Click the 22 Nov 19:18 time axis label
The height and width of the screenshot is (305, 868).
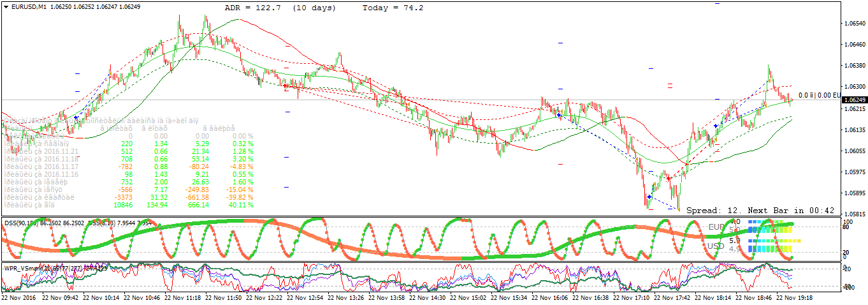tap(795, 297)
